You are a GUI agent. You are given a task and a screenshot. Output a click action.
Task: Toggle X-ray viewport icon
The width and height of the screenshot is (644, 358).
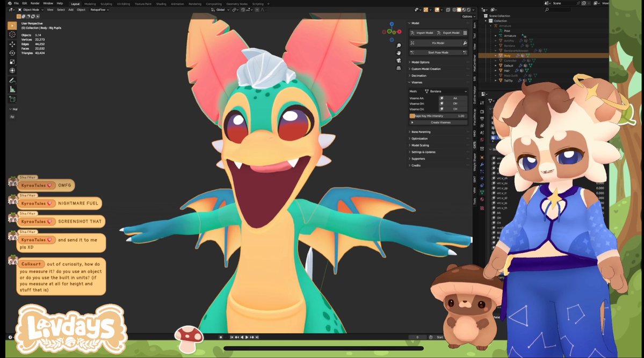click(x=448, y=10)
